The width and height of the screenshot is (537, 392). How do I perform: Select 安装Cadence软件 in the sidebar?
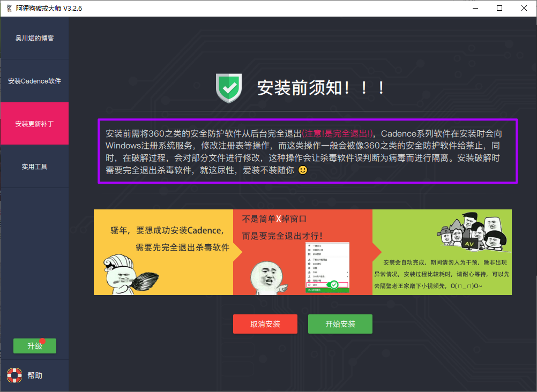(x=35, y=81)
